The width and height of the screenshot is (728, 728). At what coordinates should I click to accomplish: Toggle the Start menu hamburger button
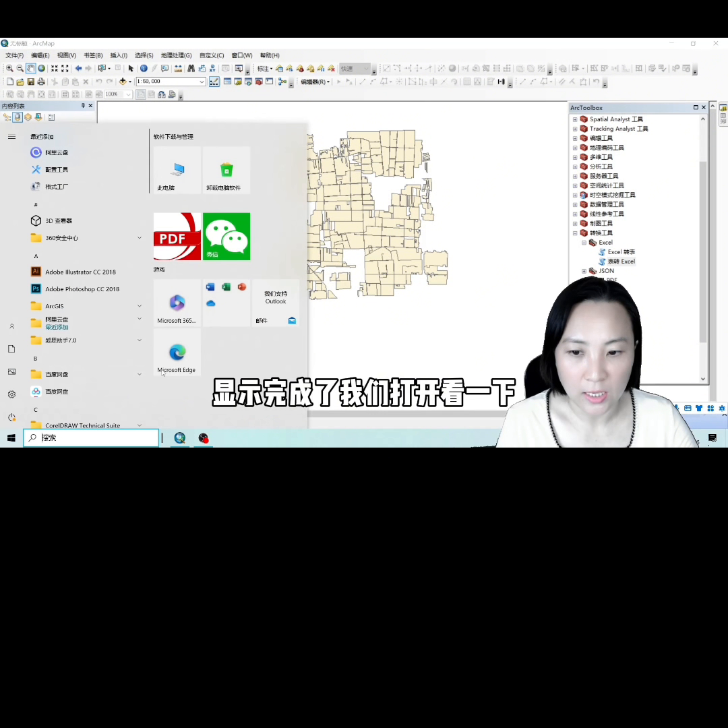pyautogui.click(x=11, y=137)
